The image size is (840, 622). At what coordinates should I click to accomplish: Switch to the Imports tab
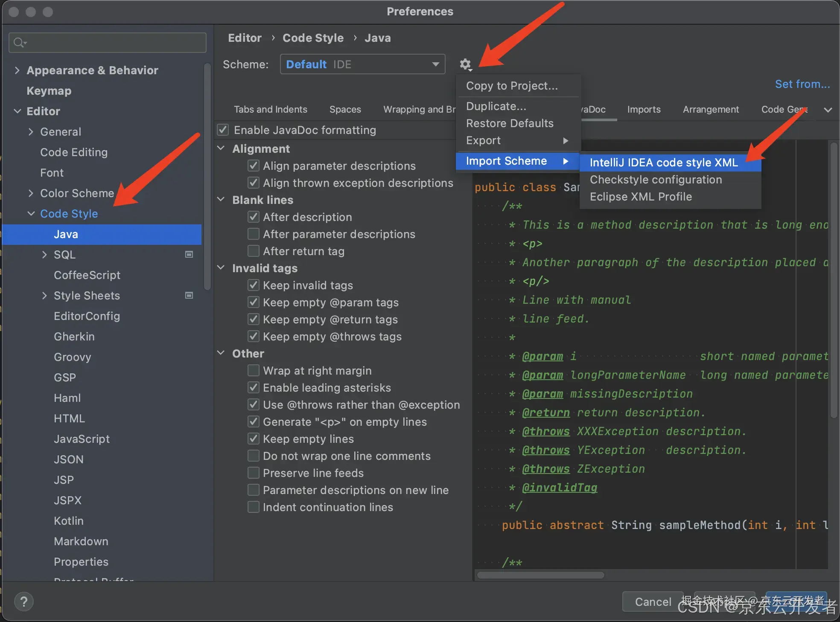coord(643,109)
